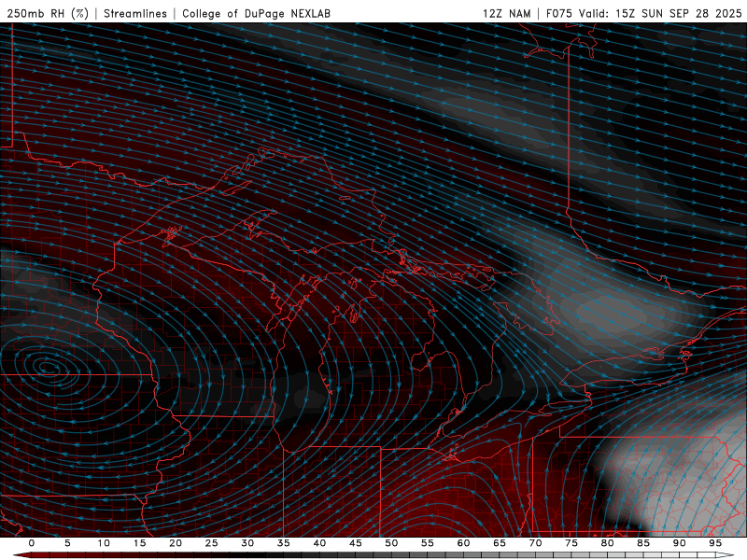Click the "Valid: 15Z SUN SEP 28 2025" text

[x=660, y=13]
